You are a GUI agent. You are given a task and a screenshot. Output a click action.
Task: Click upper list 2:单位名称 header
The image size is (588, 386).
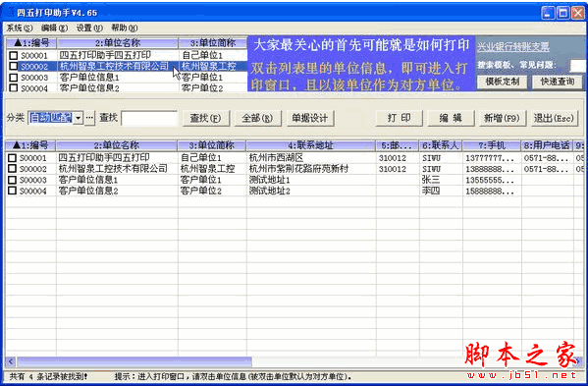(118, 43)
